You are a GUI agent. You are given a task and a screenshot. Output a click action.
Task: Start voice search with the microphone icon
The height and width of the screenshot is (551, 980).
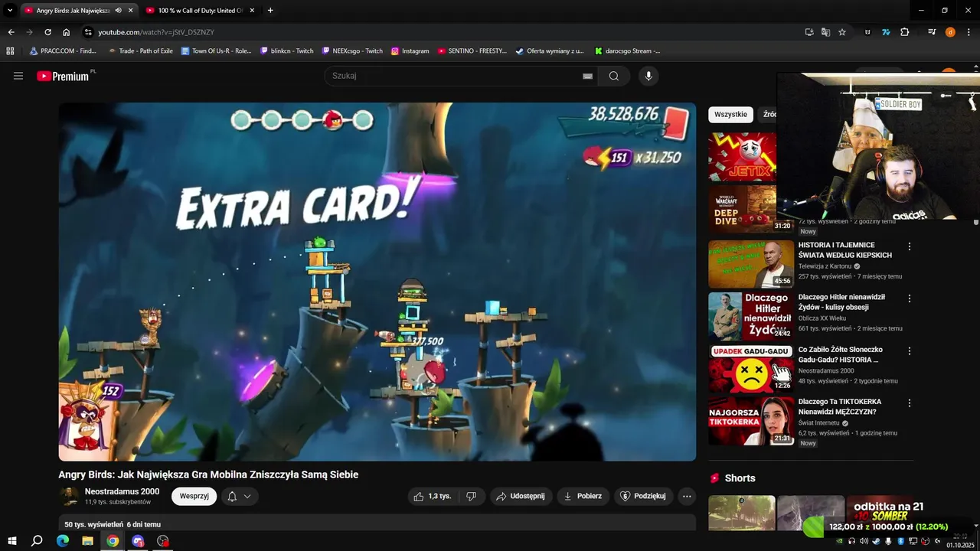point(648,76)
